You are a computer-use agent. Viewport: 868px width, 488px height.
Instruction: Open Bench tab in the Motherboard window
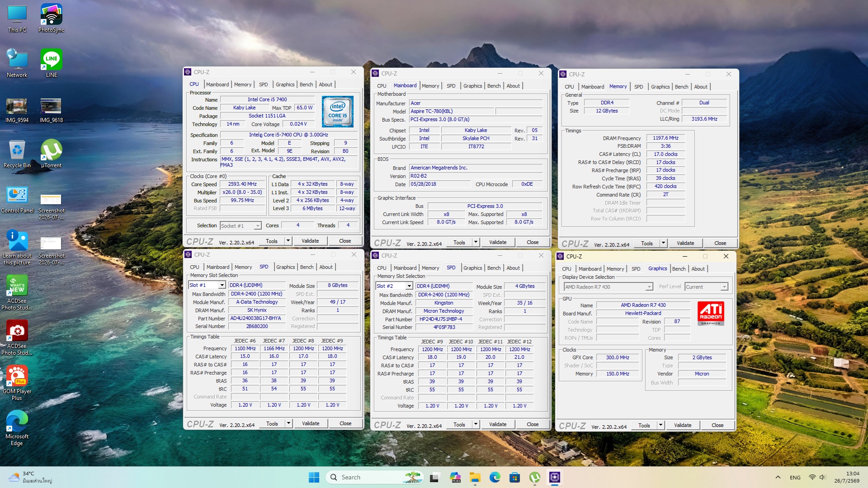pos(494,86)
